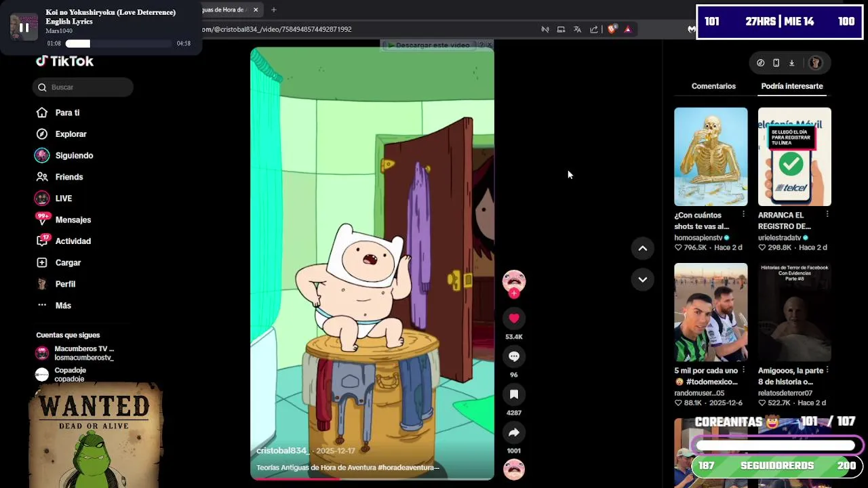Toggle the muted autoplay icon in address bar
868x488 pixels.
545,29
